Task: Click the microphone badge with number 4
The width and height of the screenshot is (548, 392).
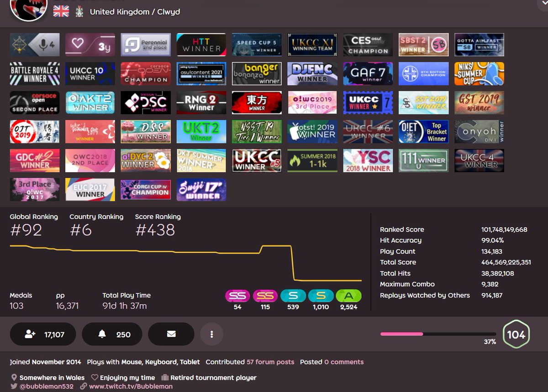Action: point(35,45)
